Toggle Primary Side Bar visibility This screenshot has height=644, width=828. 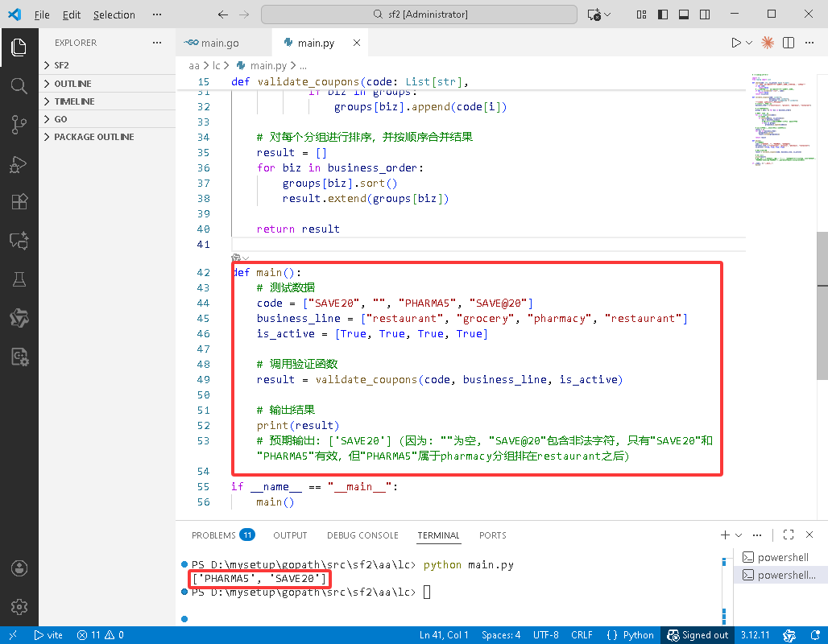pyautogui.click(x=663, y=14)
